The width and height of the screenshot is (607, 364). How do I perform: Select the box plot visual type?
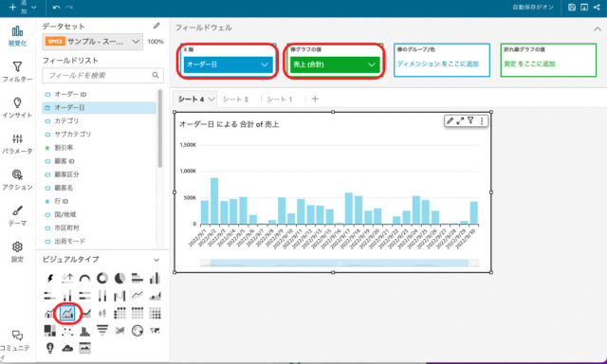pos(102,313)
